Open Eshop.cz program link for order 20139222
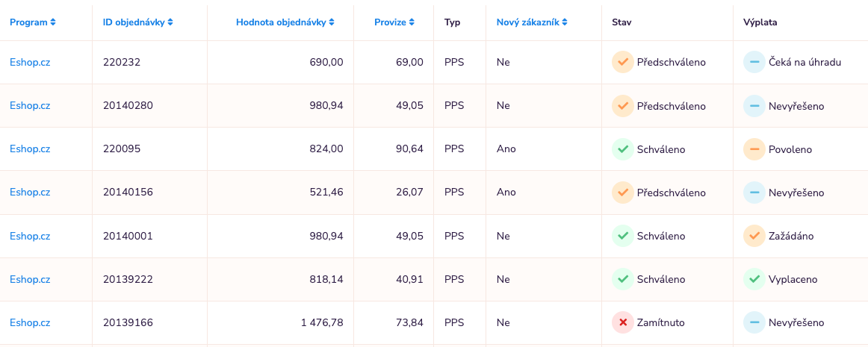 (30, 280)
